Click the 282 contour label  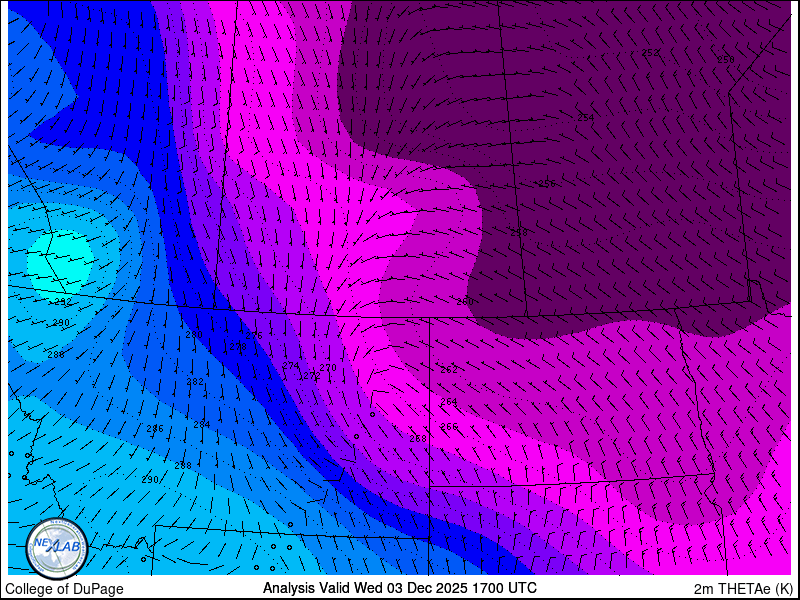tap(195, 381)
